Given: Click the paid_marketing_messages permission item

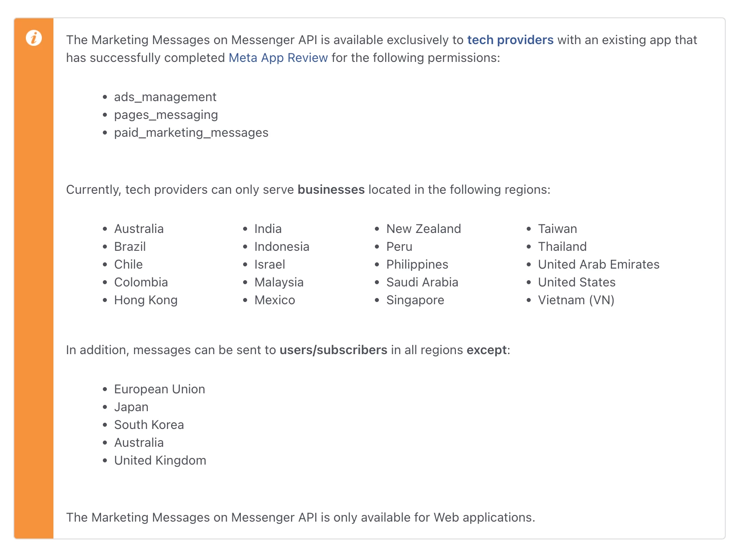Looking at the screenshot, I should [191, 133].
